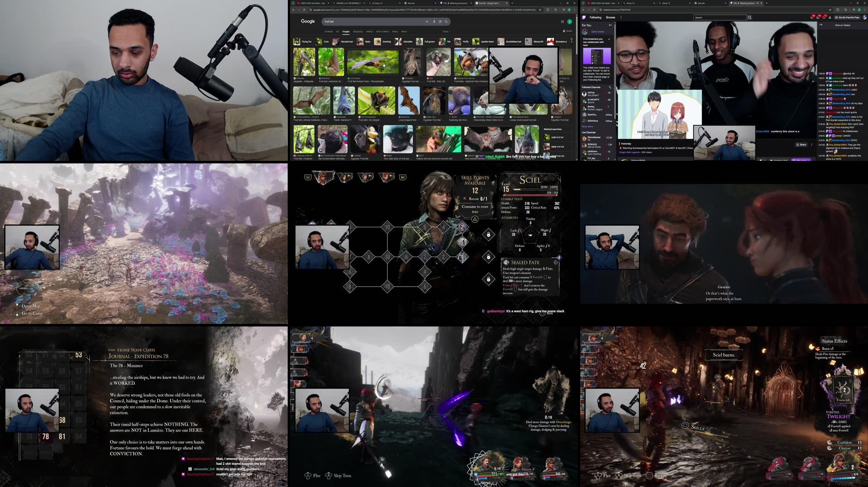Click the voice search microphone icon

pyautogui.click(x=434, y=21)
